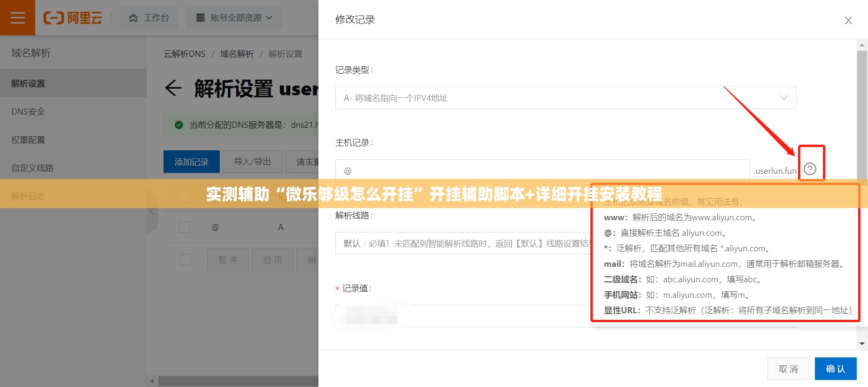Click the horizontal scrollbar left arrow
This screenshot has height=387, width=868.
pyautogui.click(x=152, y=381)
